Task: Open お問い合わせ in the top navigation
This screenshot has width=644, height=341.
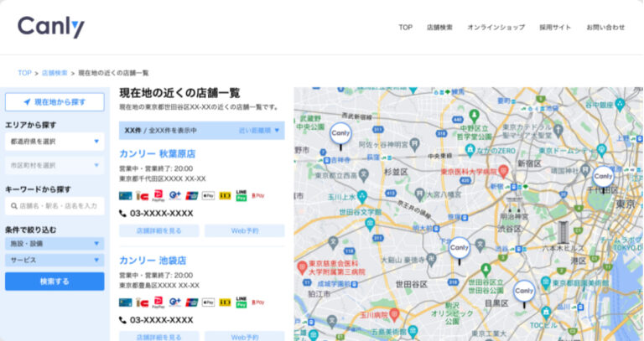Action: 605,28
